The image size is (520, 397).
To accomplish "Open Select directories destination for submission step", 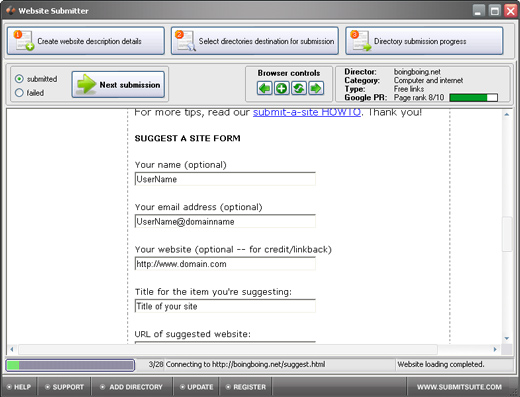I will tap(255, 41).
